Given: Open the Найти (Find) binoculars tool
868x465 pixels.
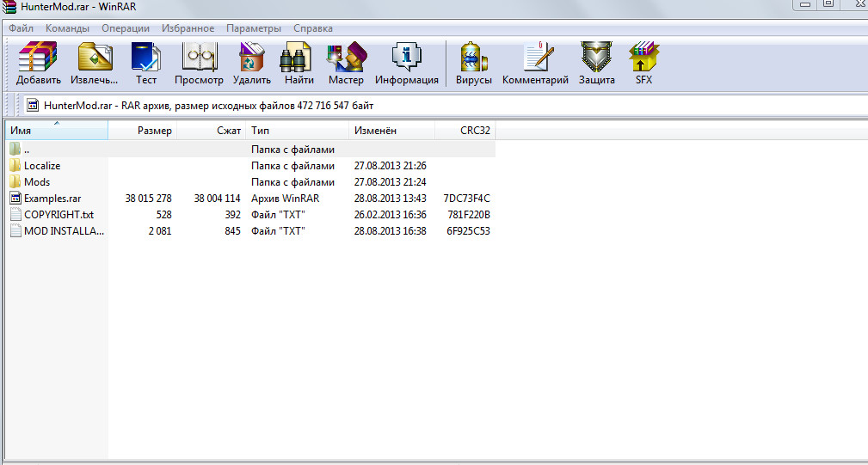Looking at the screenshot, I should 295,57.
